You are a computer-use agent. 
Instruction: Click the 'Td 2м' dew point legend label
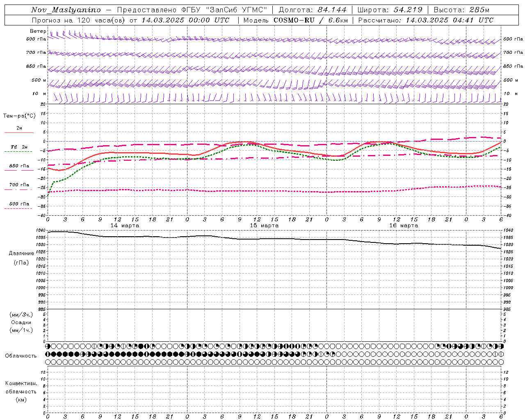(19, 147)
